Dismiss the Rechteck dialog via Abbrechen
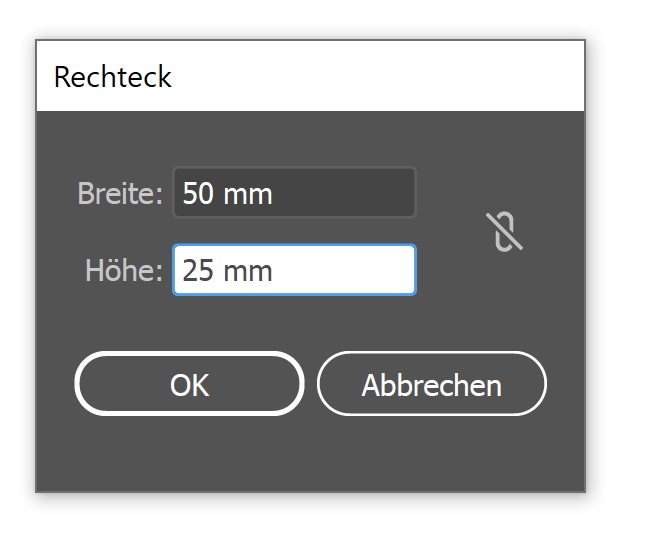This screenshot has height=550, width=645. click(x=432, y=384)
